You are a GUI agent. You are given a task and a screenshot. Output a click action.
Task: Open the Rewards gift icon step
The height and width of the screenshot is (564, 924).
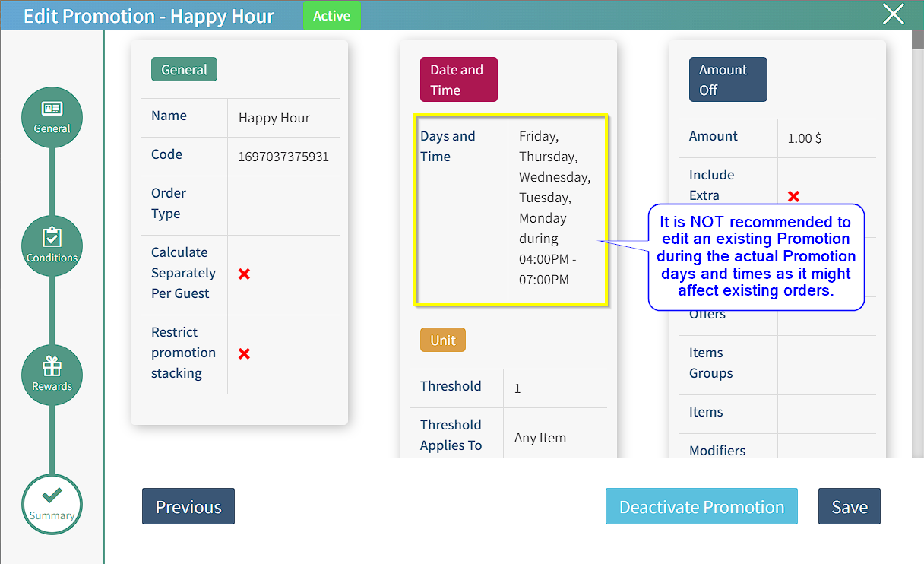[x=52, y=375]
